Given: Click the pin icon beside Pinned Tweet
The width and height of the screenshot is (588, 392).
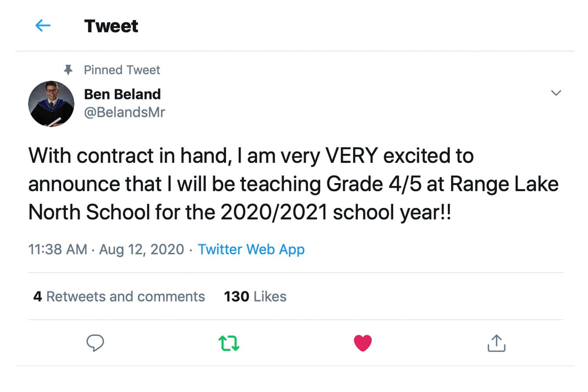Looking at the screenshot, I should [x=68, y=70].
